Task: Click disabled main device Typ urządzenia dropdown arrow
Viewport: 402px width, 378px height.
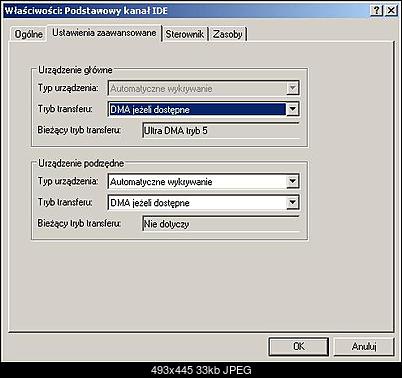Action: 292,88
